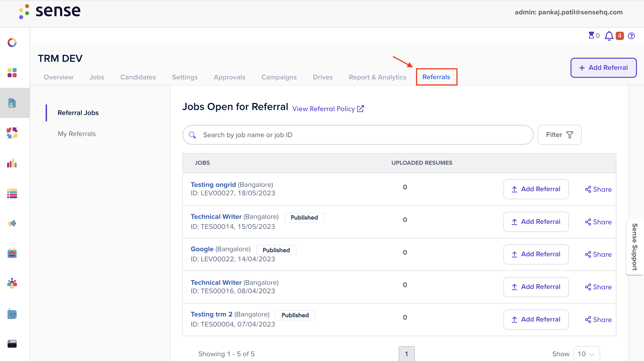Click the 'Showing 1 - 5 of 5' text
Image resolution: width=644 pixels, height=361 pixels.
[226, 354]
